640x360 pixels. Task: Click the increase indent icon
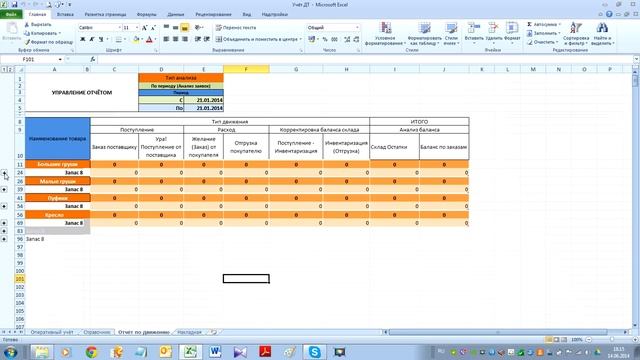(x=207, y=39)
